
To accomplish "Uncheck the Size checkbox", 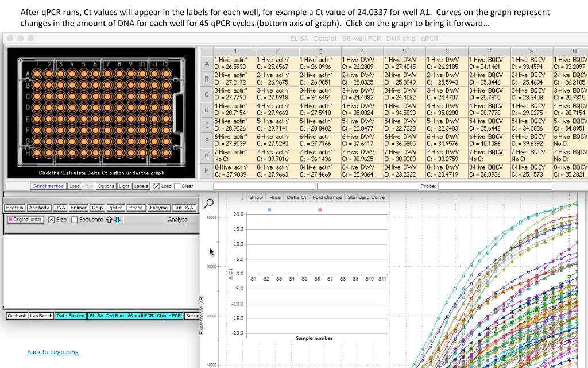I will point(52,220).
